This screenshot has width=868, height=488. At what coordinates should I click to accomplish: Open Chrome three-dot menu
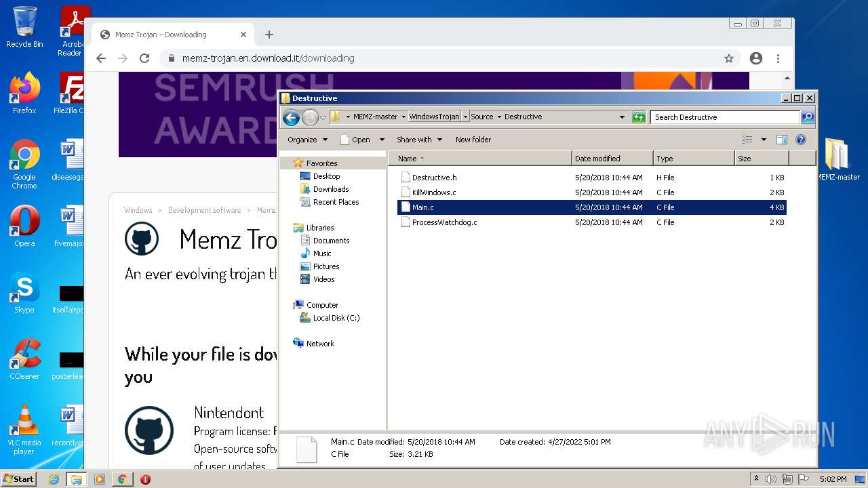[x=778, y=58]
